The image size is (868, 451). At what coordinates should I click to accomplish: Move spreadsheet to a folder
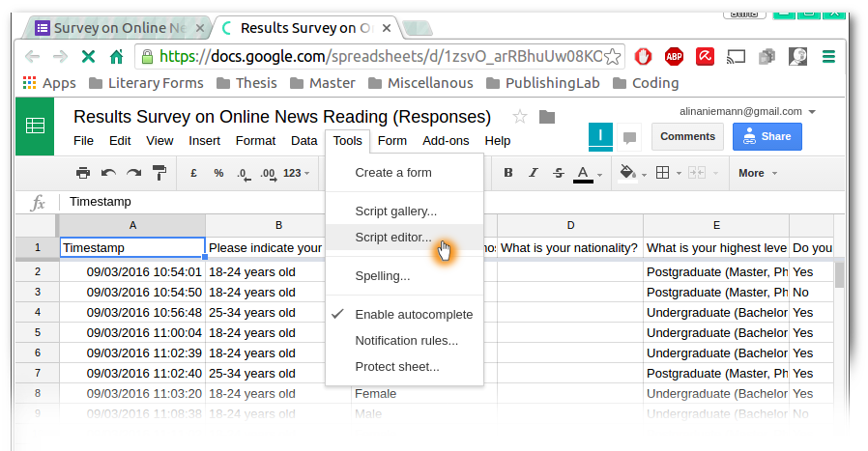[547, 117]
